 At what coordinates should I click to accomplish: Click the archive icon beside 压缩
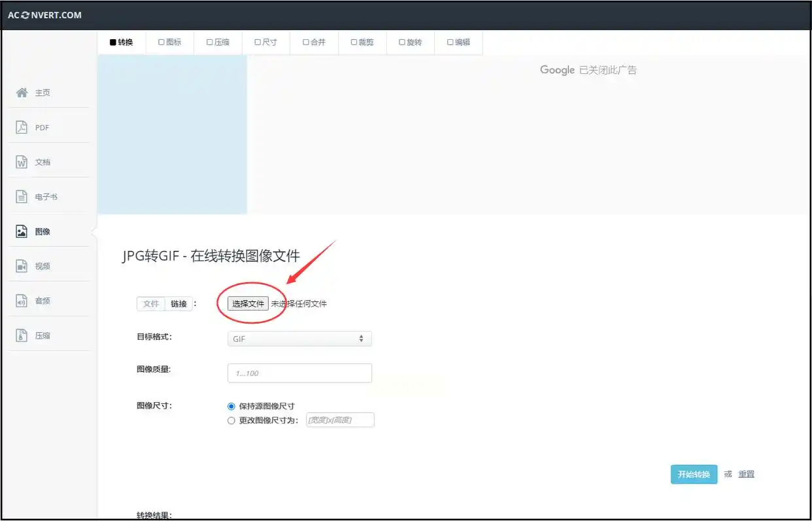tap(22, 335)
